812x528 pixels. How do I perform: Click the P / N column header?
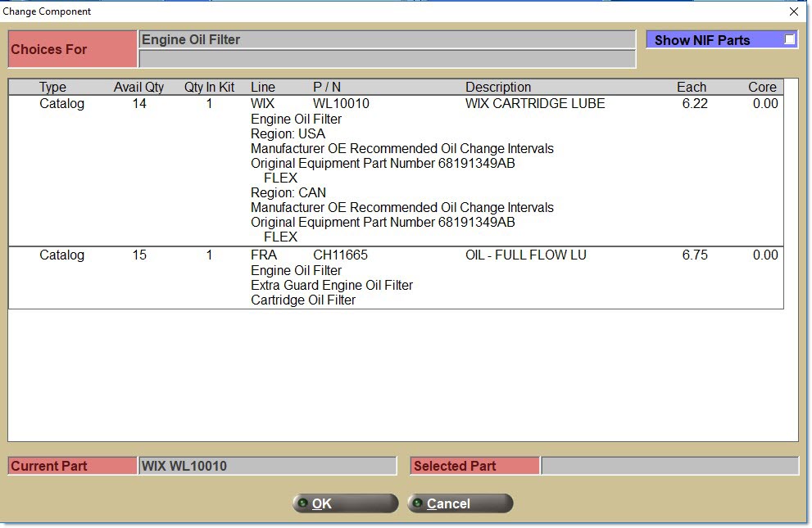[x=327, y=88]
